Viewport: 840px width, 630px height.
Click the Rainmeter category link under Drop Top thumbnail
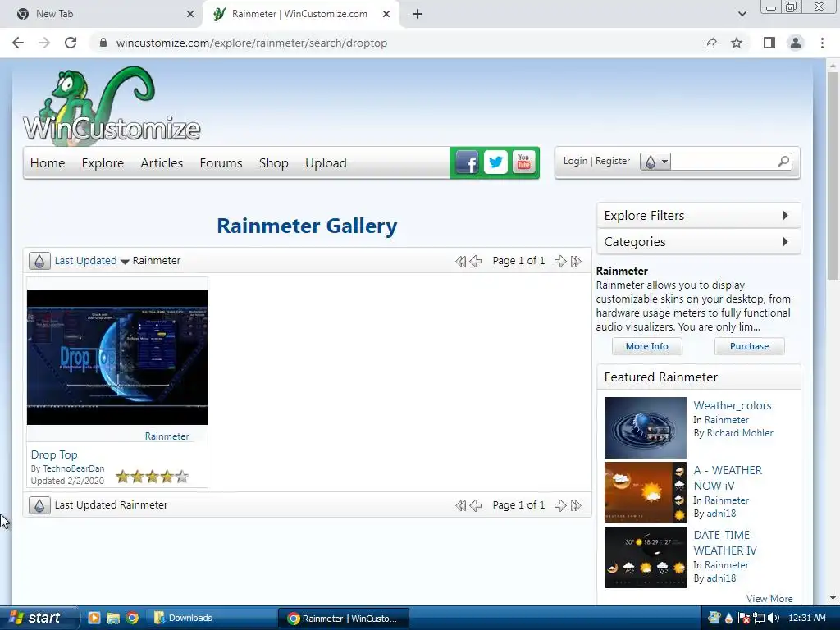point(167,436)
